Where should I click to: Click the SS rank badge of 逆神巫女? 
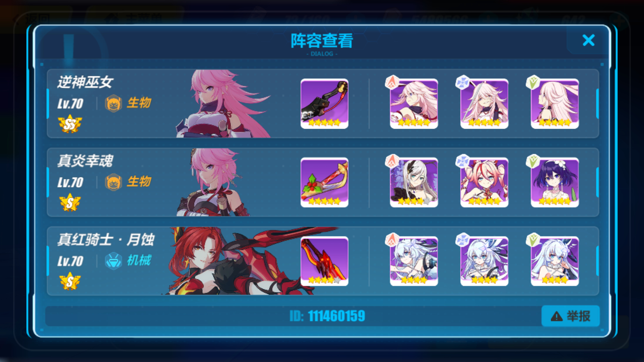pos(70,124)
